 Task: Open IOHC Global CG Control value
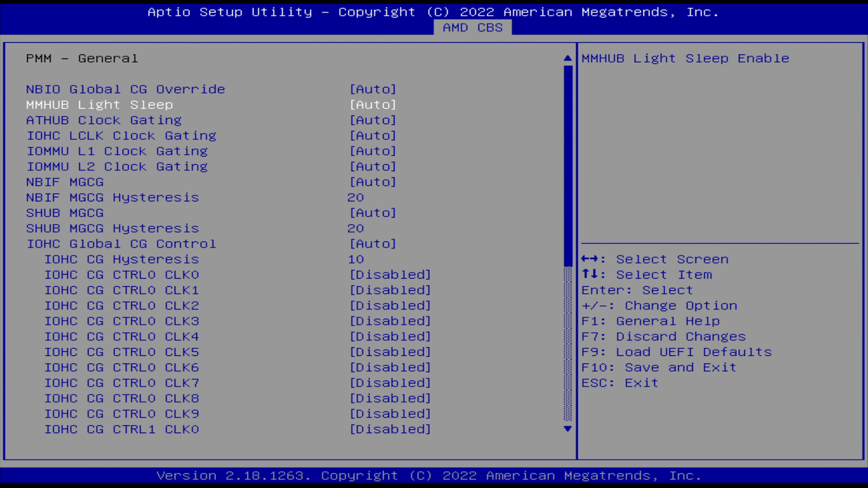(x=373, y=244)
